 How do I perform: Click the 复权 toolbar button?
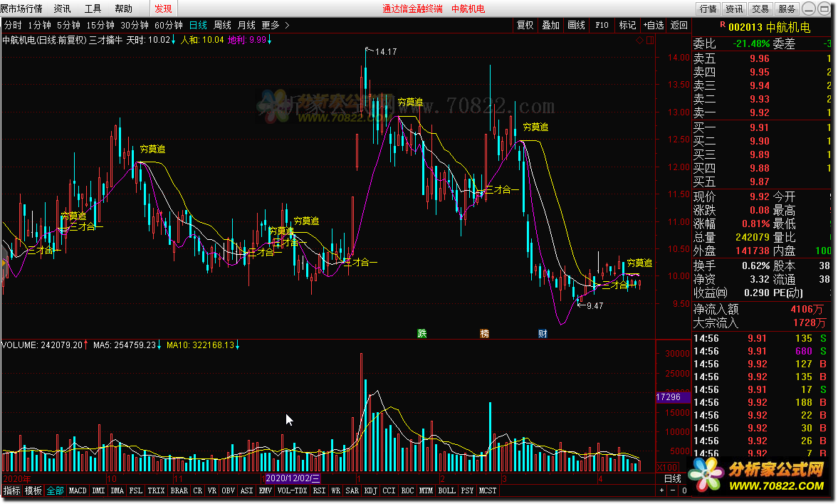[525, 25]
